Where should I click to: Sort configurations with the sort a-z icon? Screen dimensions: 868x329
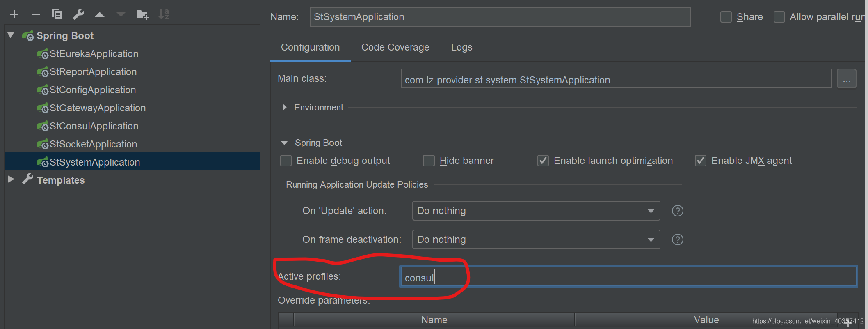164,15
